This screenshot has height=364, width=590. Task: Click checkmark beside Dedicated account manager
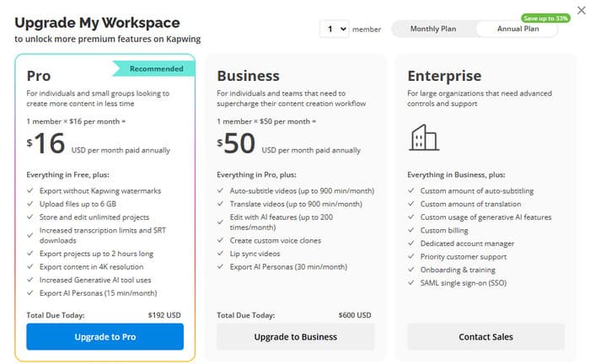tap(411, 244)
